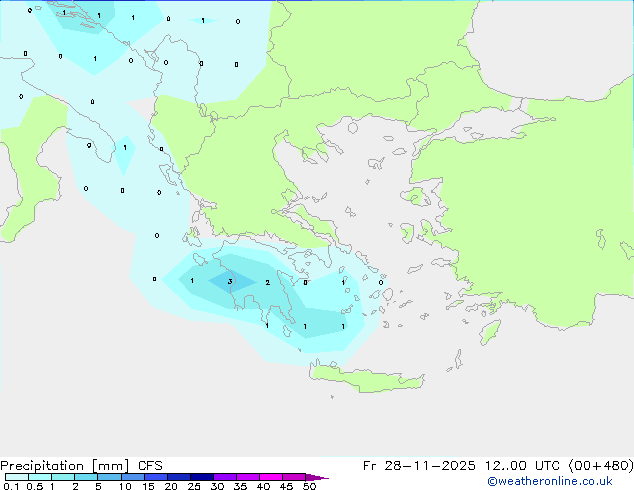Click the above-50 mm arrow tip of legend
Viewport: 634px width, 490px height.
click(x=317, y=477)
